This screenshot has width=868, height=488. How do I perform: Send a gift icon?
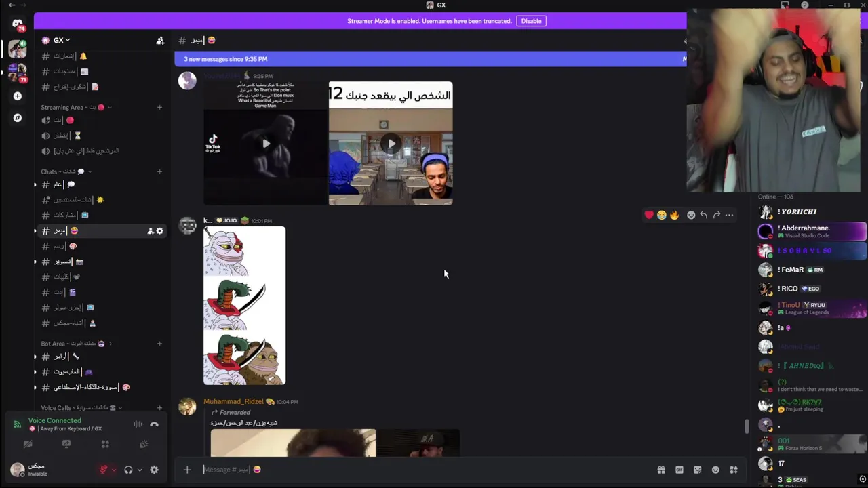[661, 470]
